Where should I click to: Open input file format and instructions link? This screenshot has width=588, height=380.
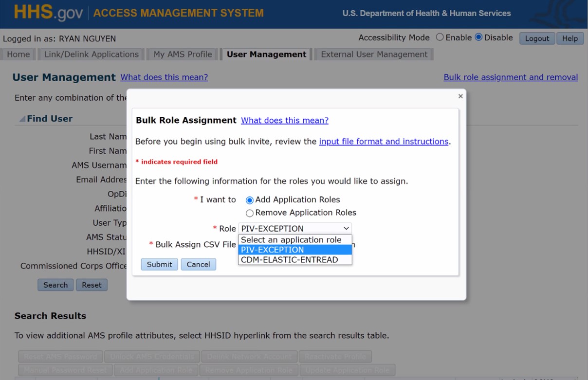coord(384,142)
